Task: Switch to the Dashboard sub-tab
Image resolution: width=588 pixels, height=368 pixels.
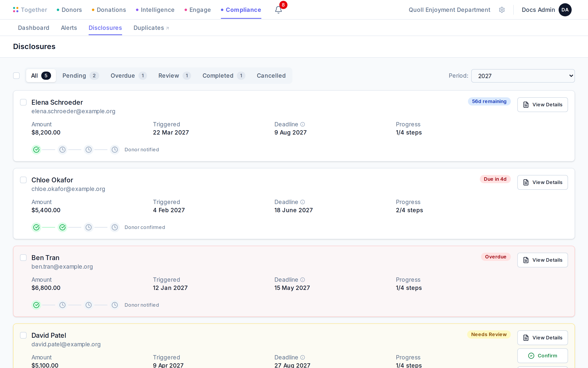Action: [x=33, y=28]
